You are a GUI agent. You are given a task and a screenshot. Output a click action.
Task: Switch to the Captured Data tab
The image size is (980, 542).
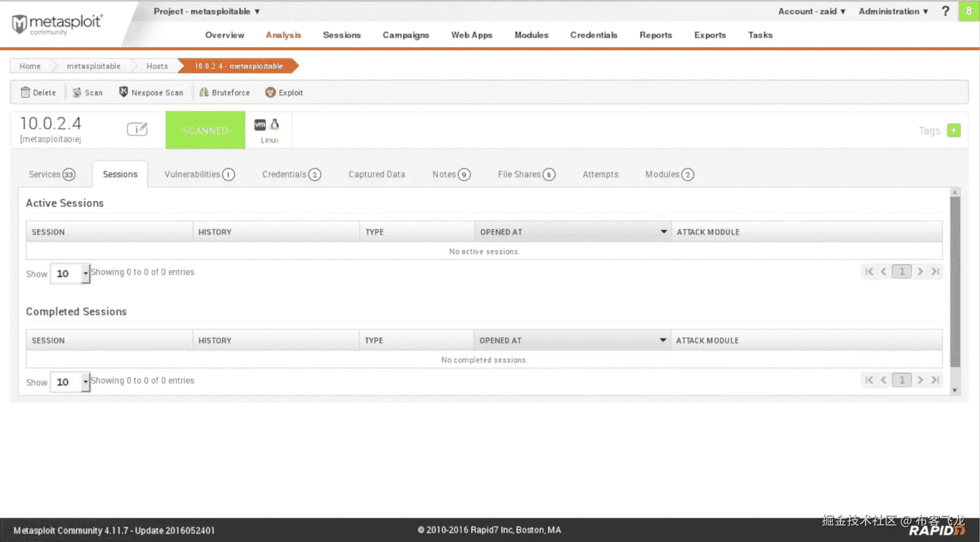(376, 174)
